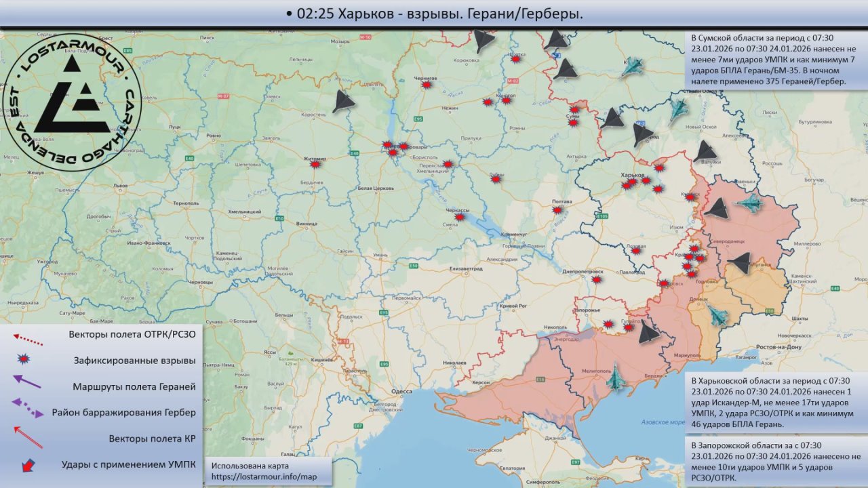The height and width of the screenshot is (488, 868).
Task: Click the Kharkov region statistics text box
Action: pyautogui.click(x=773, y=403)
